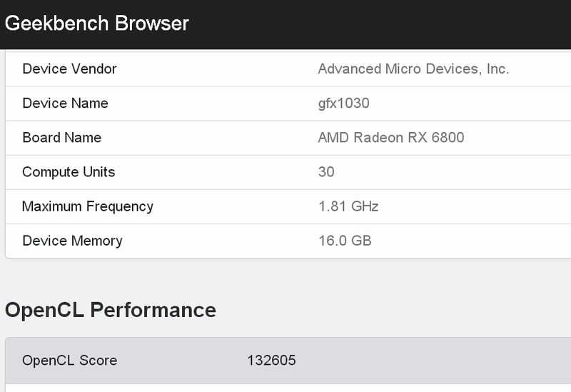Select the compute units value 30

(326, 171)
